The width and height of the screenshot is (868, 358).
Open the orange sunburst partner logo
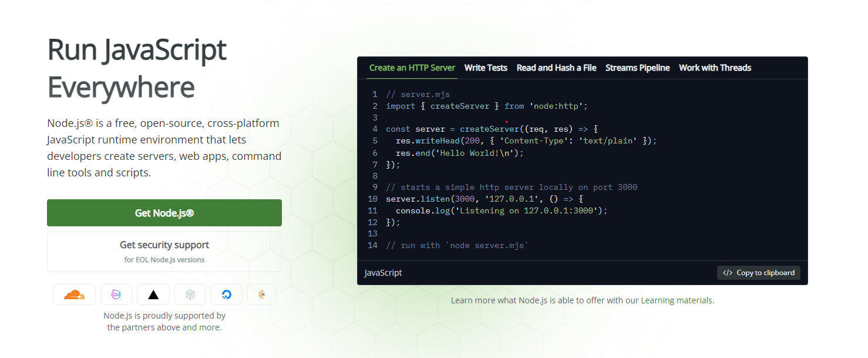pyautogui.click(x=261, y=295)
